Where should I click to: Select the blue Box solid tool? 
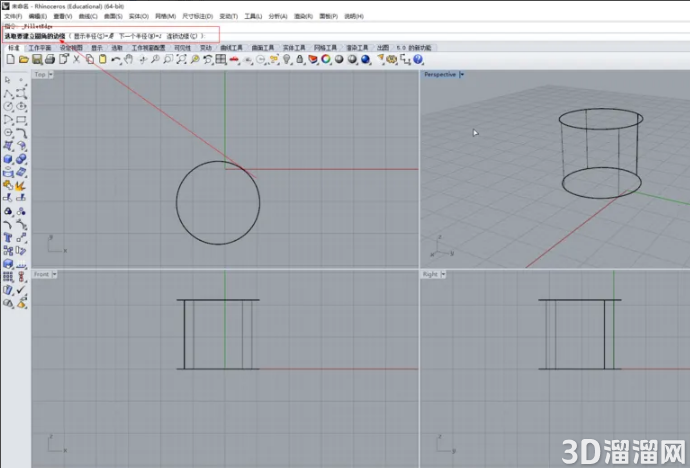tap(8, 159)
